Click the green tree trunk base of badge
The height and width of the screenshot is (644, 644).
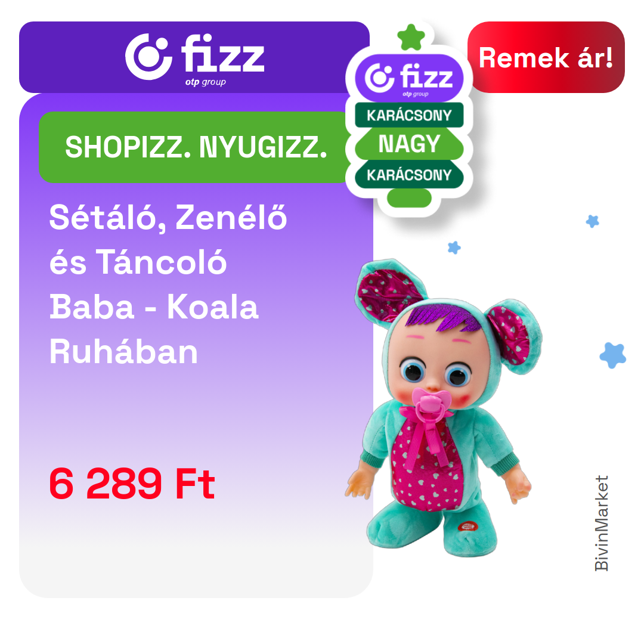(409, 198)
